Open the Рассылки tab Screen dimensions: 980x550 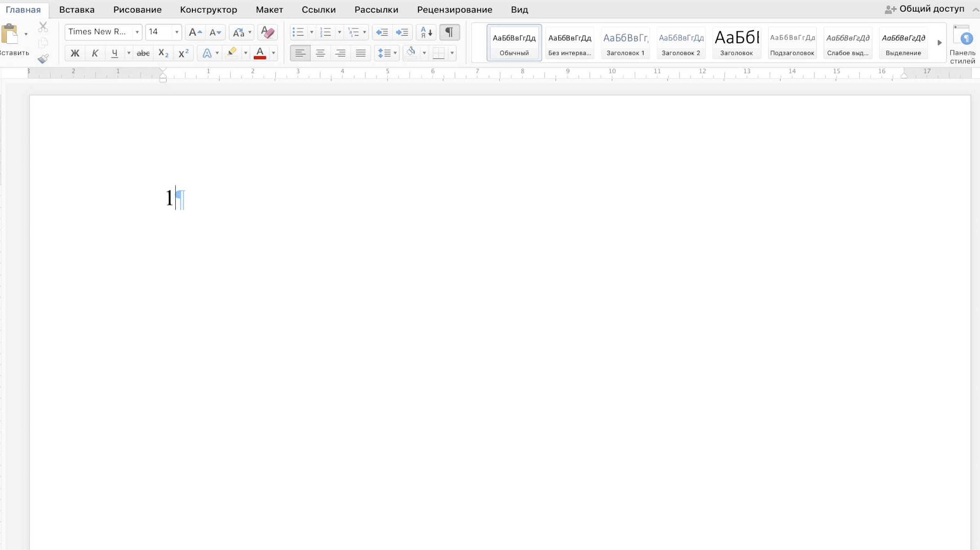click(x=376, y=10)
